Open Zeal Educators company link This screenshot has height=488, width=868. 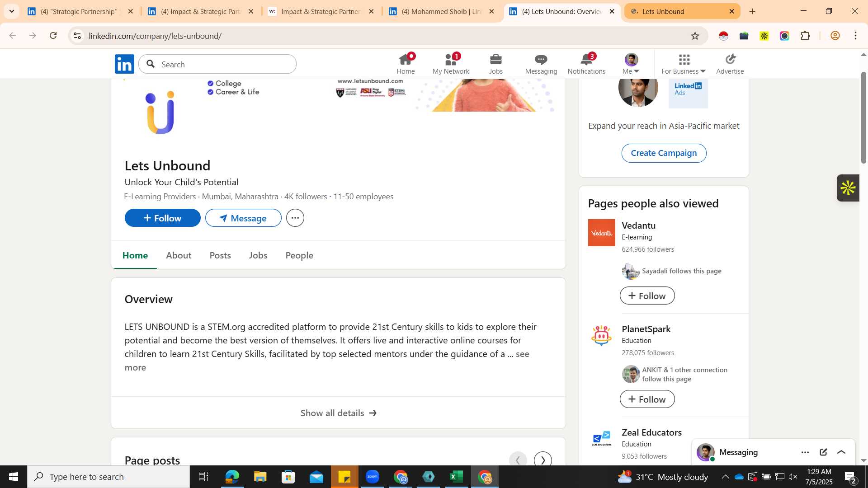point(651,432)
